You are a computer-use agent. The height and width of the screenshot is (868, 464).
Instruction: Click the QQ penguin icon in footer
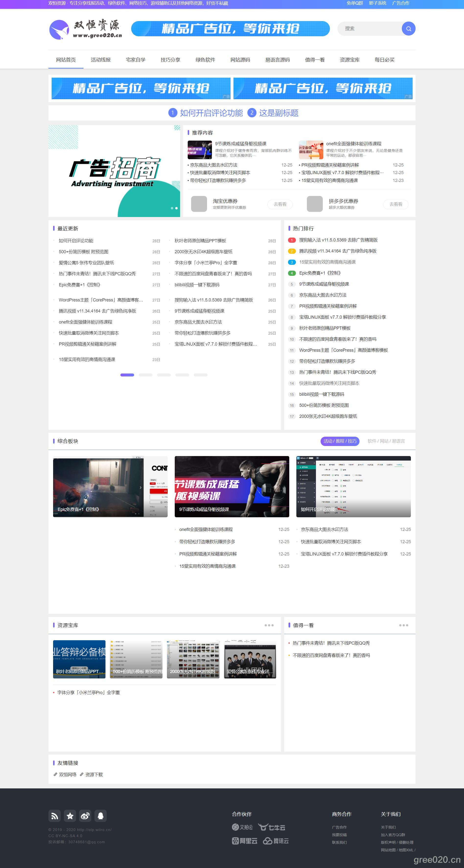pyautogui.click(x=101, y=816)
